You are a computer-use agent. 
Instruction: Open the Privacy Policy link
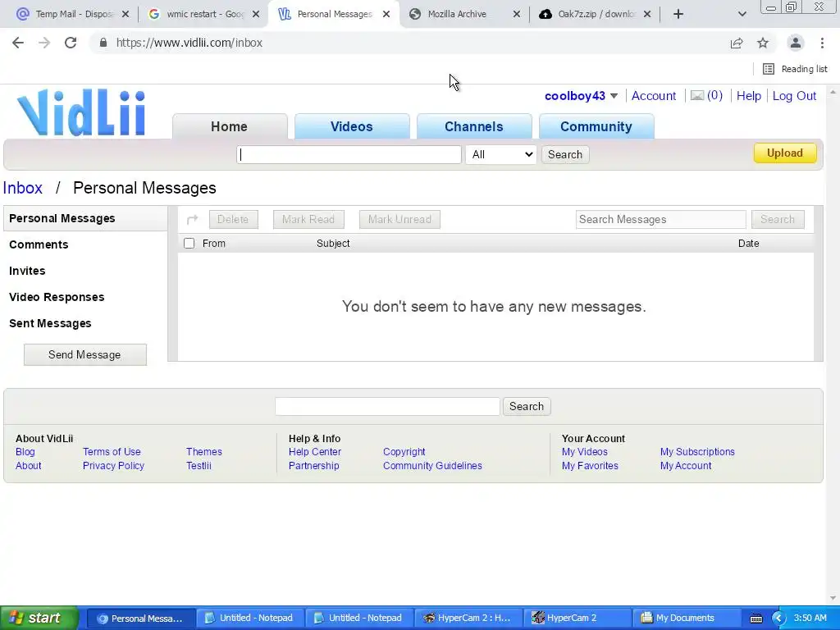(x=113, y=466)
